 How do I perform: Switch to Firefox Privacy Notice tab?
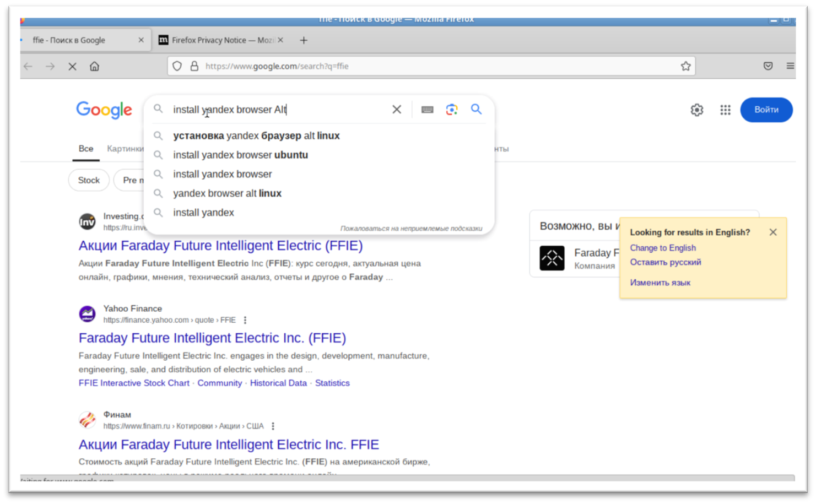[220, 40]
